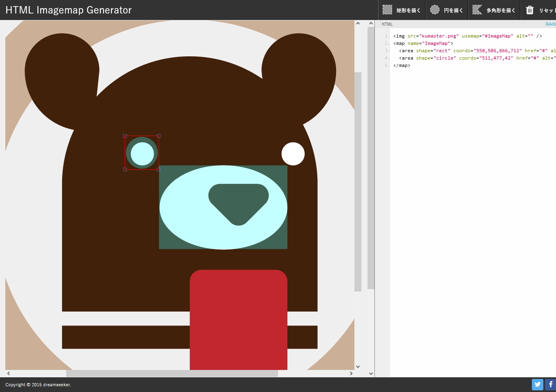The image size is (556, 392).
Task: Click the HTML Imagemap Generator title
Action: pos(69,10)
